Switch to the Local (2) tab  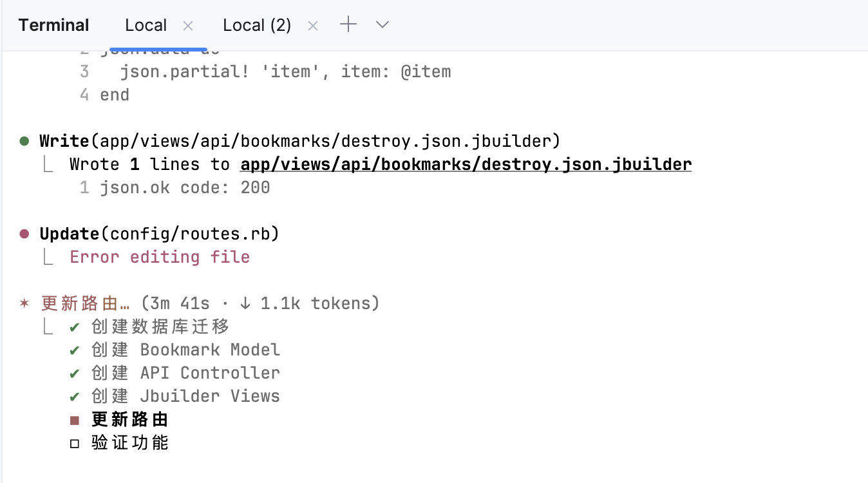pyautogui.click(x=257, y=26)
